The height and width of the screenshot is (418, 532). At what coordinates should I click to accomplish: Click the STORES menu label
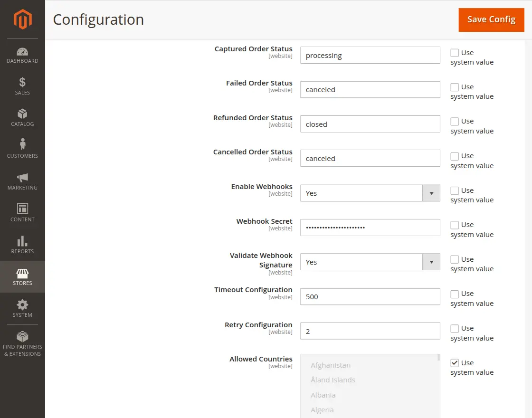(x=22, y=283)
